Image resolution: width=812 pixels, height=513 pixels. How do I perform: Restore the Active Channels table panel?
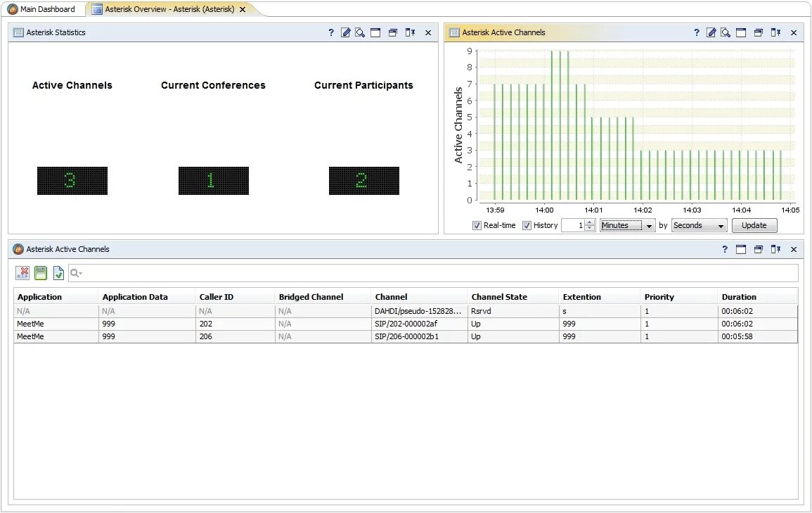pyautogui.click(x=759, y=249)
